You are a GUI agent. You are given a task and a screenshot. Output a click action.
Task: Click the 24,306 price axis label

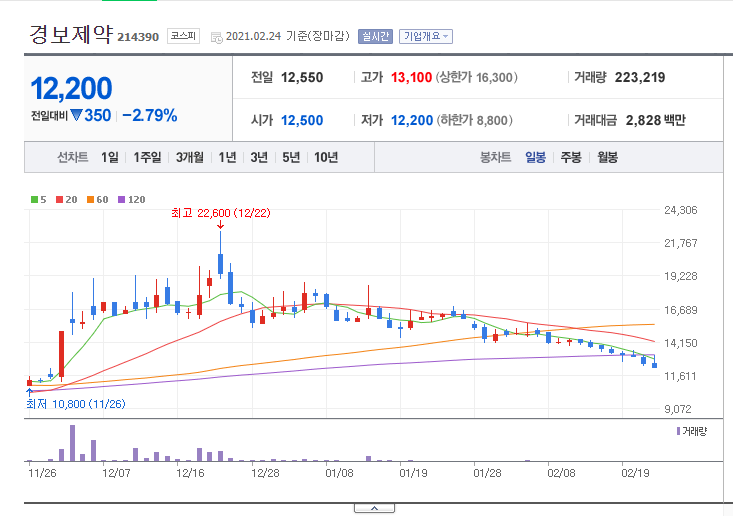pyautogui.click(x=681, y=210)
